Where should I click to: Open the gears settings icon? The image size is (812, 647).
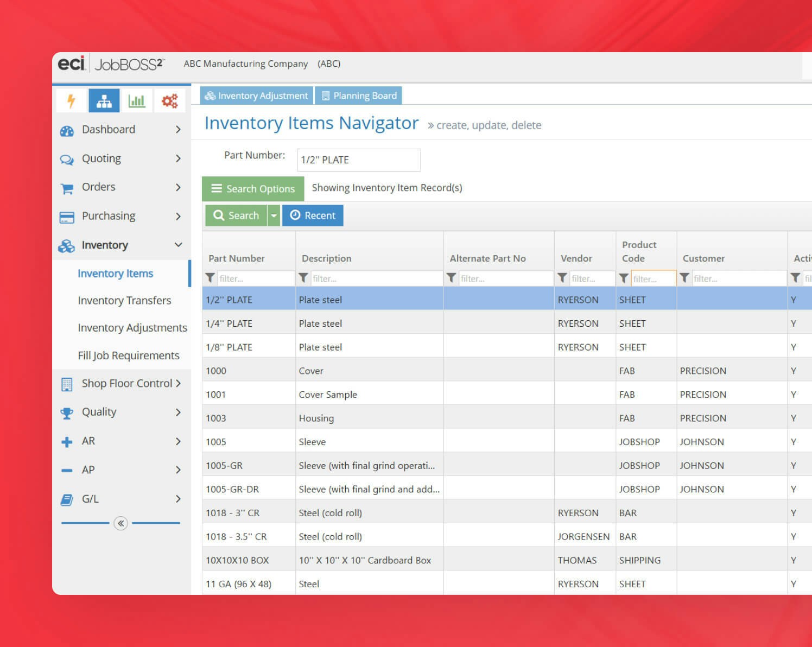coord(169,101)
